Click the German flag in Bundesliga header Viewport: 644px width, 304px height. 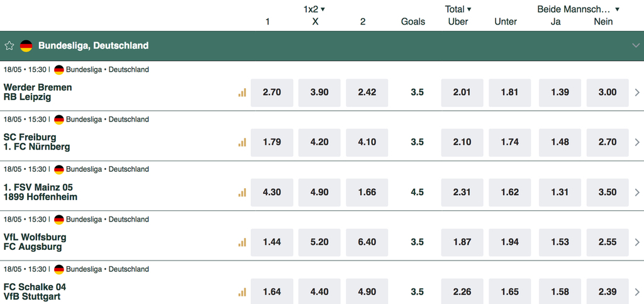pos(26,45)
